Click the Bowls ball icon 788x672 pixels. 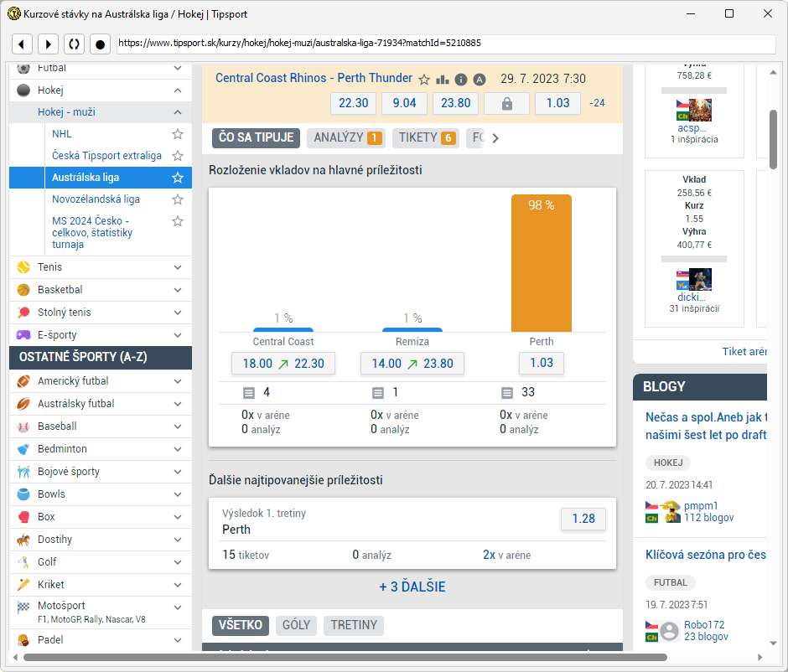click(23, 494)
